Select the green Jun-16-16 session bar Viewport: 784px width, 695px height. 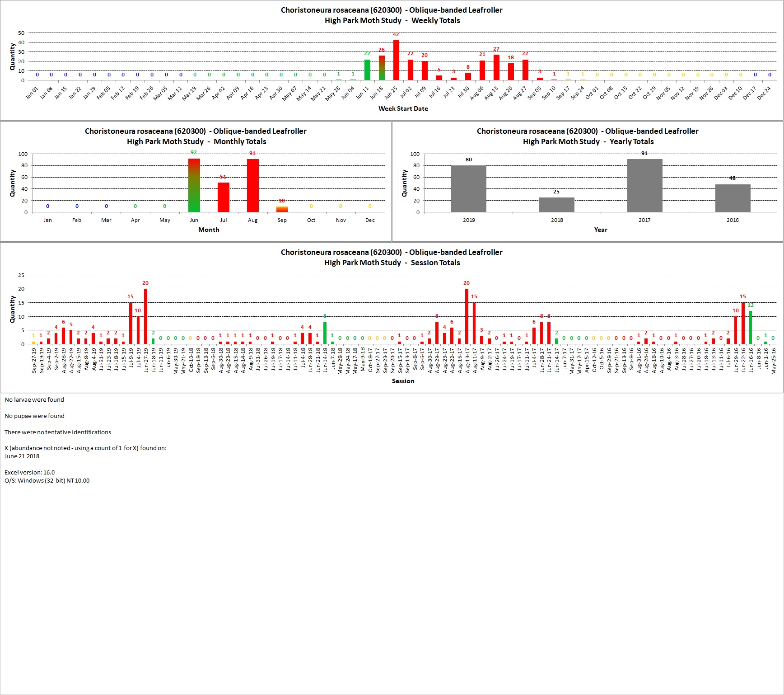[751, 328]
